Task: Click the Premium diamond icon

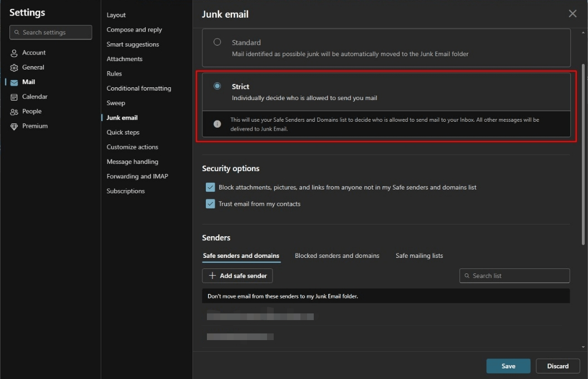Action: tap(14, 127)
